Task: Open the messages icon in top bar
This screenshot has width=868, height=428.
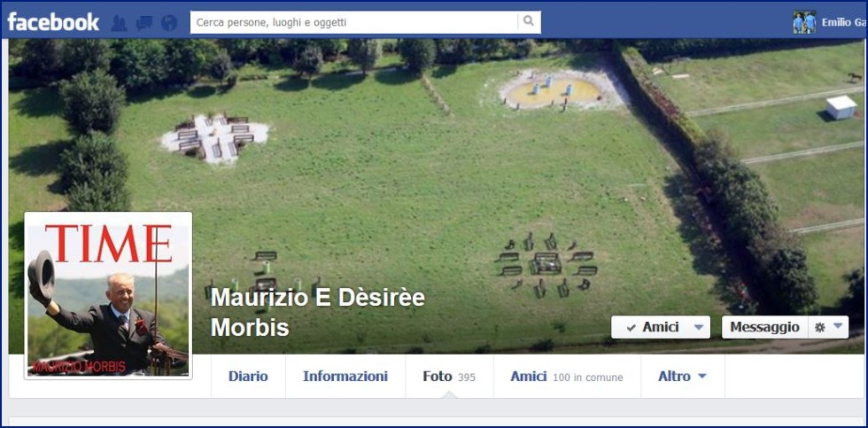Action: (144, 23)
